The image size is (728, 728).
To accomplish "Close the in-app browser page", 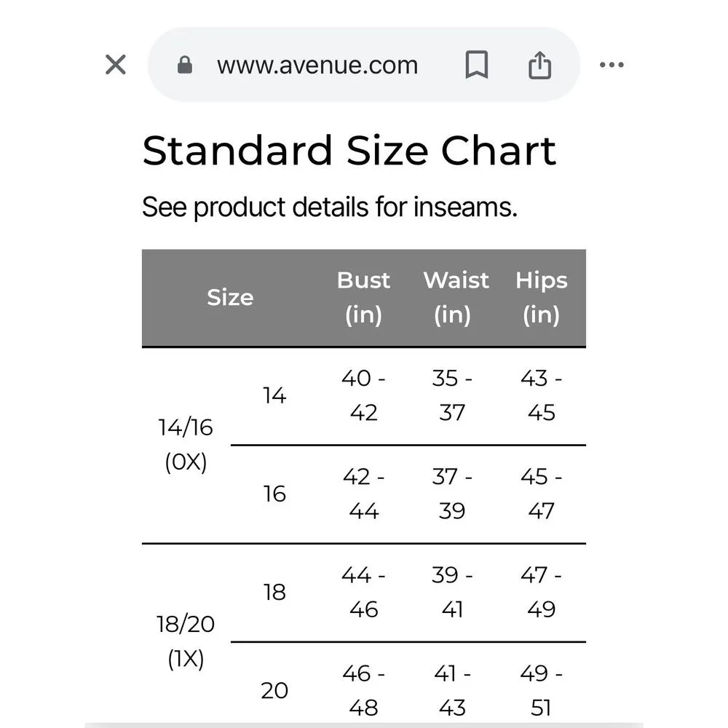I will [116, 65].
